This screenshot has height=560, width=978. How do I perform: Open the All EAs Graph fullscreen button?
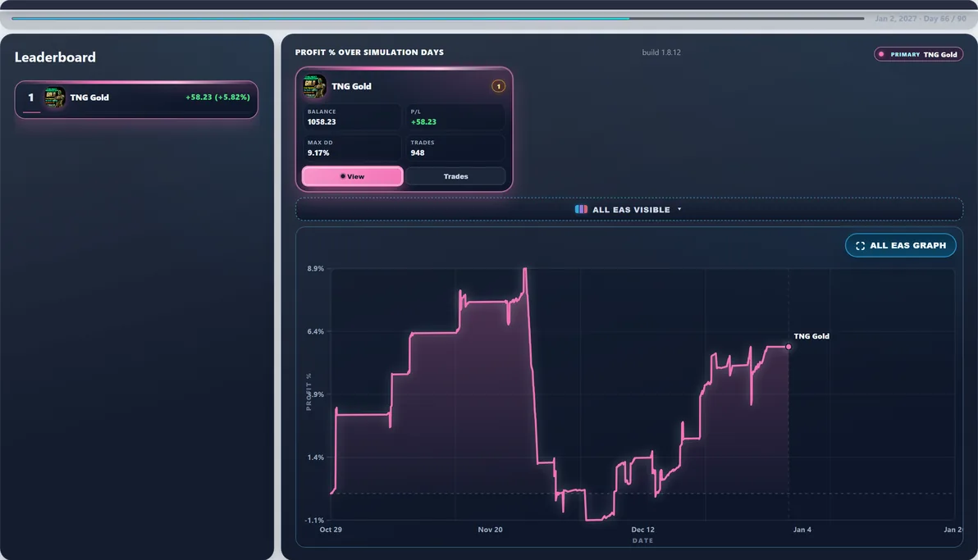(x=901, y=245)
